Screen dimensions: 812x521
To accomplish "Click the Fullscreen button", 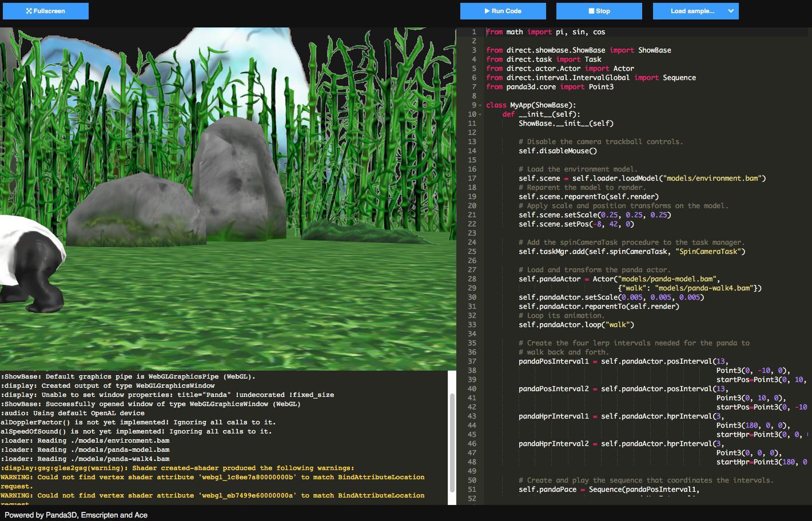I will (46, 10).
